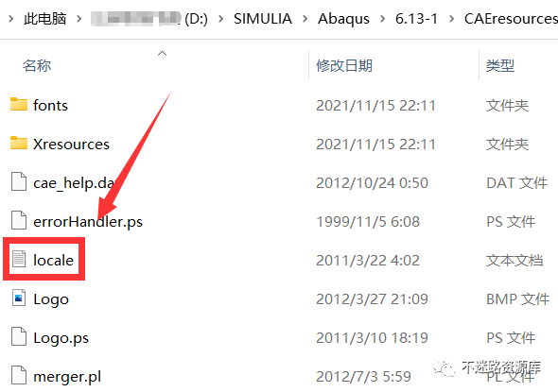Click the Logo BMP image icon

tap(19, 298)
